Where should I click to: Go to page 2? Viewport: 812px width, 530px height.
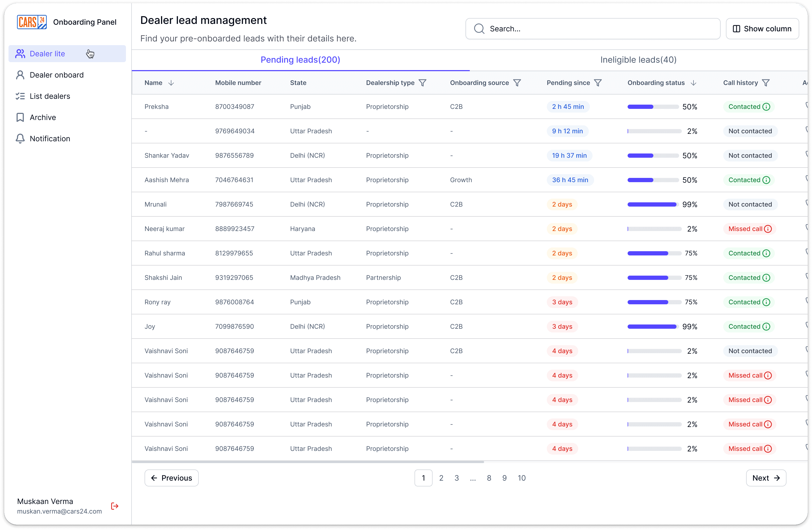tap(441, 478)
